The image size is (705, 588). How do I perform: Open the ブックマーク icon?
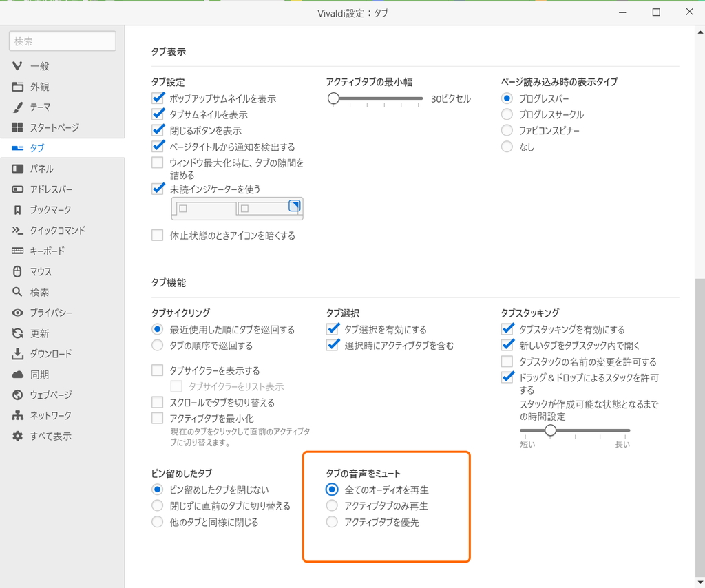point(17,210)
